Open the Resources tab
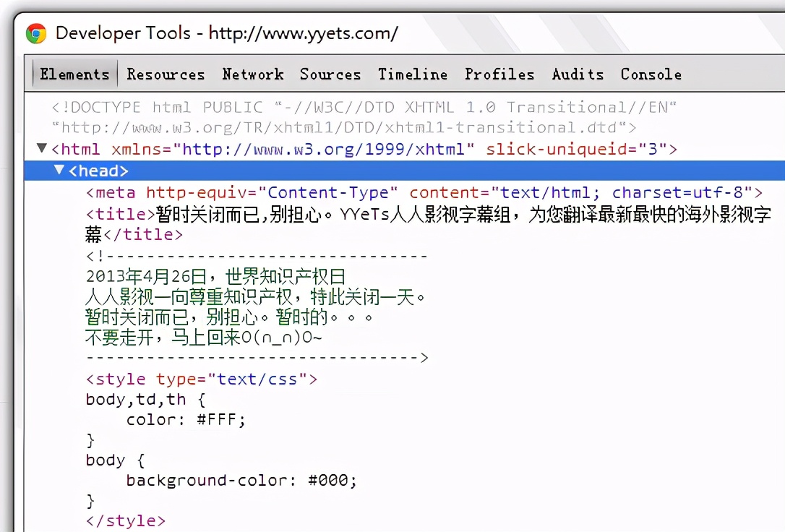The image size is (785, 532). click(166, 74)
